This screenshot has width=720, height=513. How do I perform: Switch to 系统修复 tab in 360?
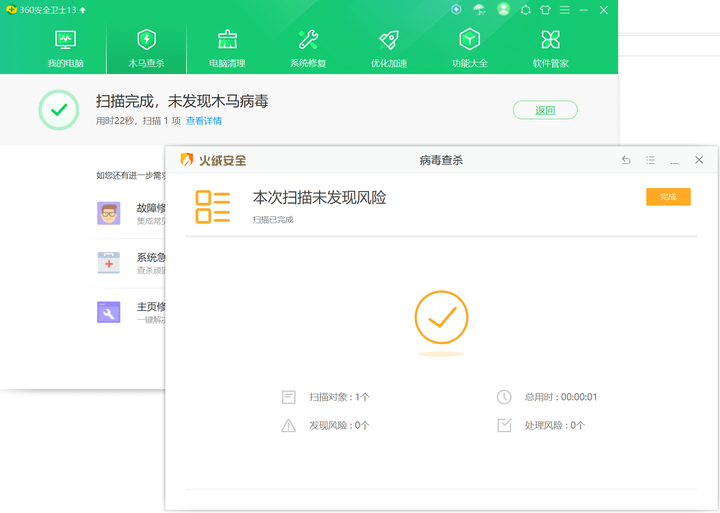click(308, 48)
